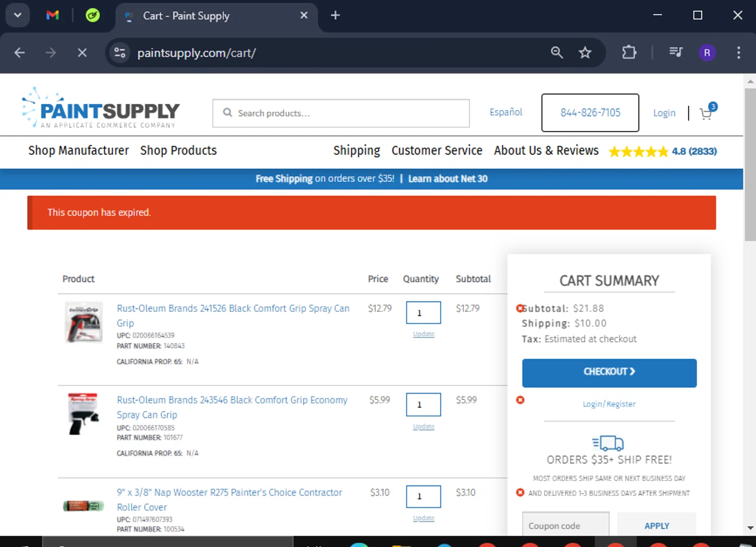This screenshot has height=547, width=756.
Task: View the Rust-Oleum 241526 spray grip thumbnail
Action: coord(84,322)
